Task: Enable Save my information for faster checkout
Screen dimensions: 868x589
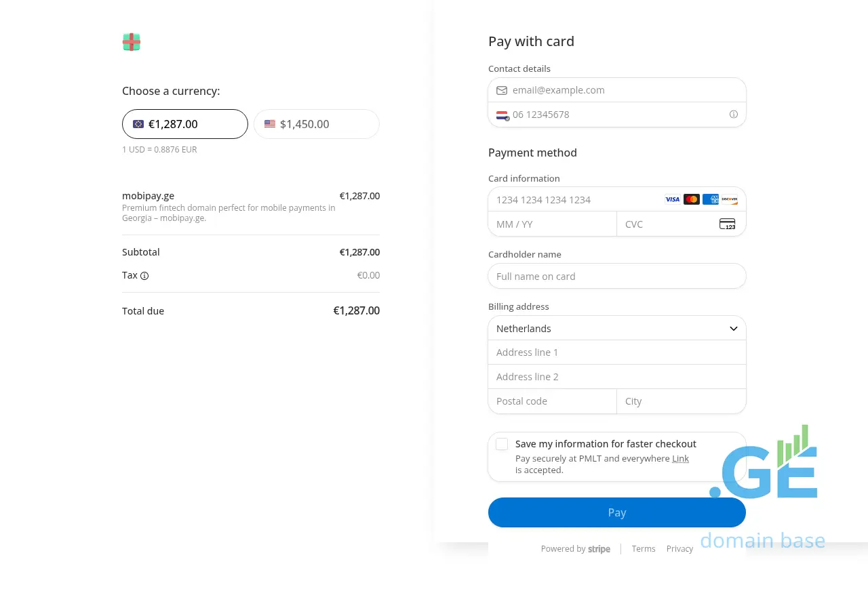Action: point(502,444)
